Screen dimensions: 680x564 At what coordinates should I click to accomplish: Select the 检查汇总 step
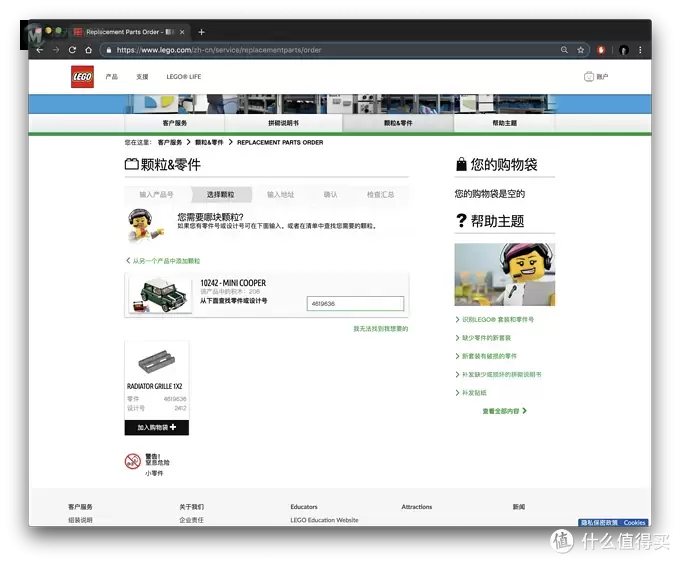(380, 195)
